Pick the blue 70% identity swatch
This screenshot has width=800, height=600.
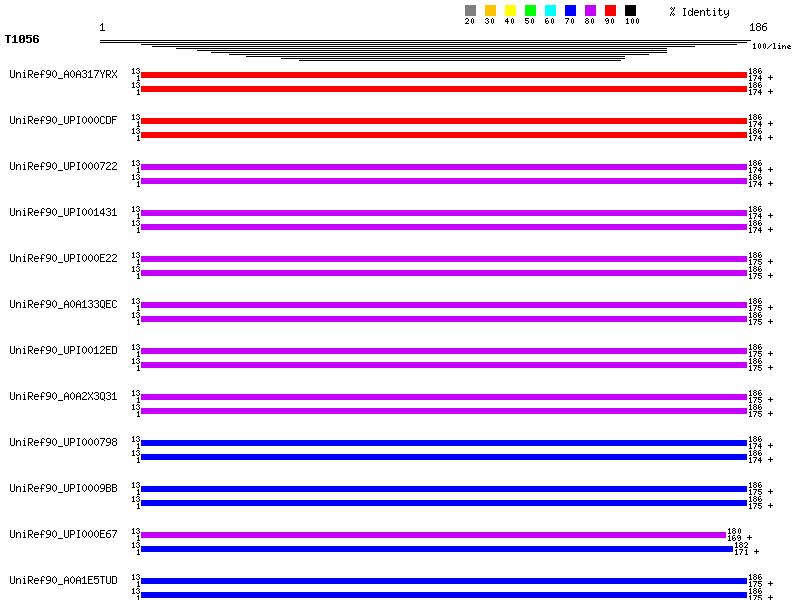[570, 11]
